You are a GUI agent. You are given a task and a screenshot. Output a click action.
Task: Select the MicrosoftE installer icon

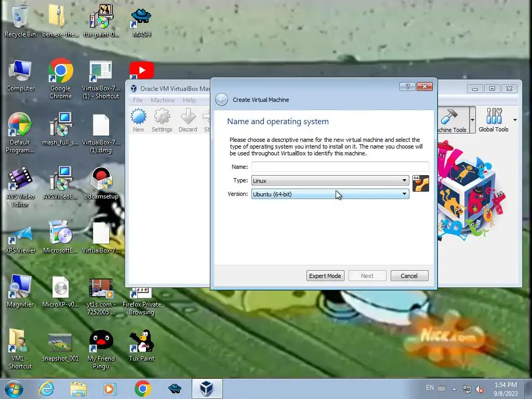(60, 237)
